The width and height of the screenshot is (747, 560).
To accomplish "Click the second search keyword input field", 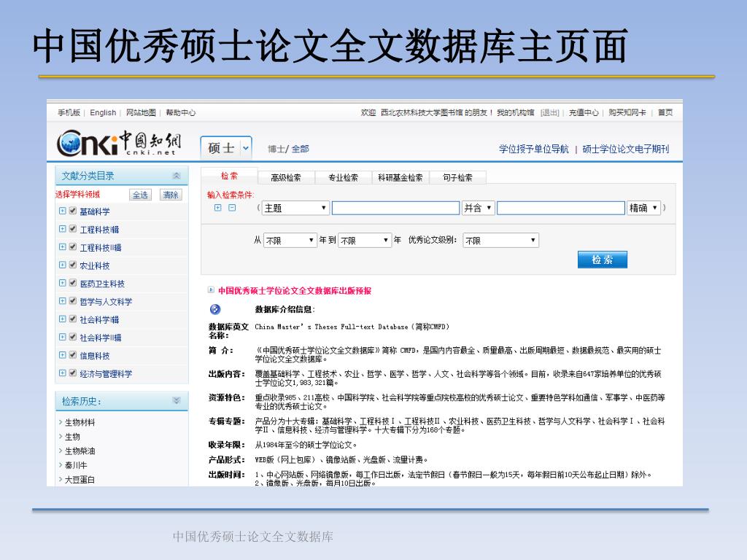I will tap(561, 208).
